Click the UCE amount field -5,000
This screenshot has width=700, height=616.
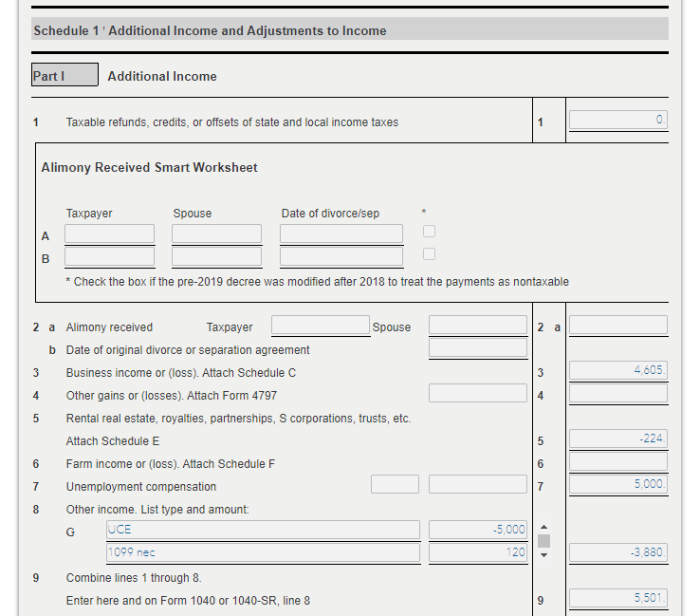click(x=478, y=530)
